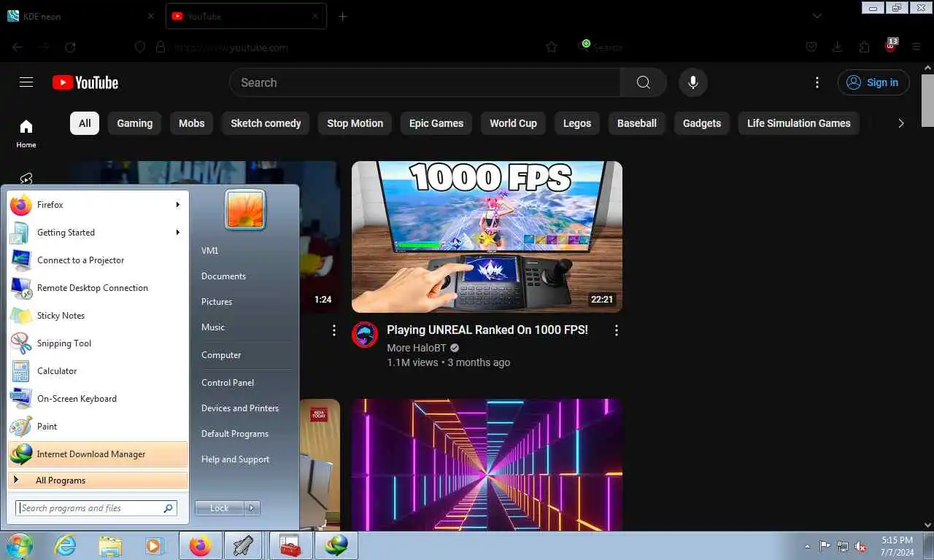Launch Getting Started from Start menu
The height and width of the screenshot is (560, 934).
click(97, 233)
